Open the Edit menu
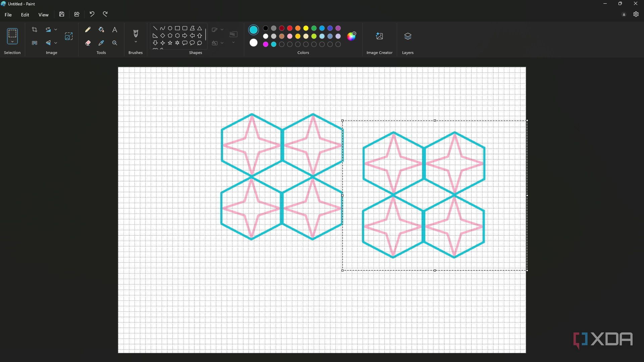This screenshot has height=362, width=644. point(25,15)
